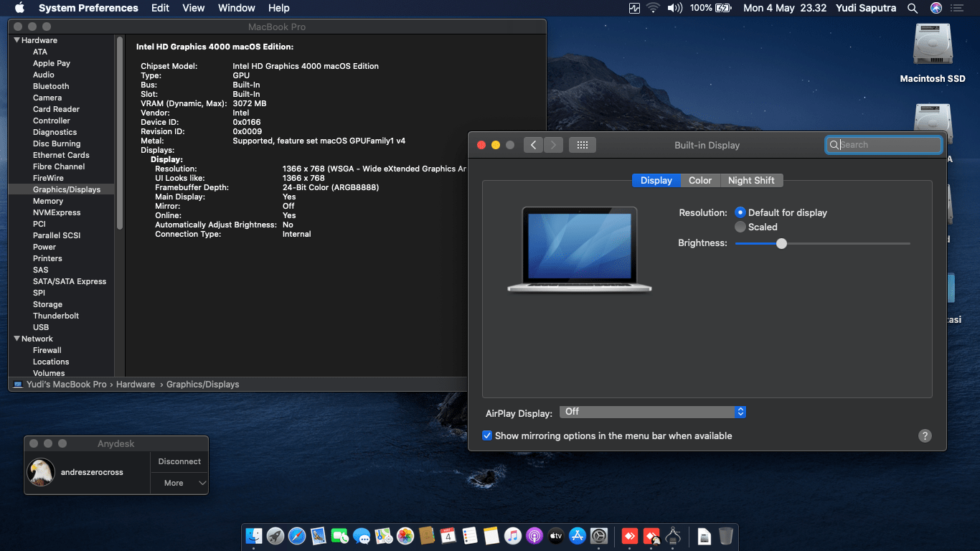Open the AirPlay Display dropdown
Screen dimensions: 980x551
coord(653,412)
